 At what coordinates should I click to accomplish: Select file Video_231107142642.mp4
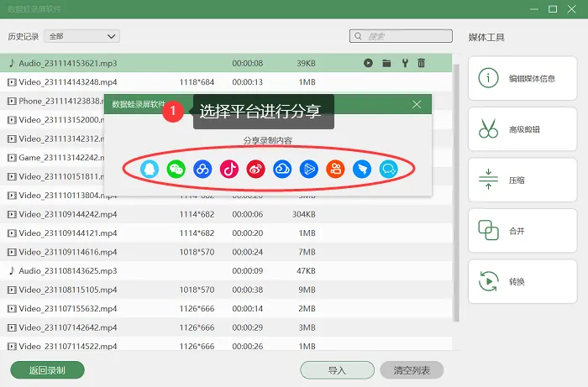click(226, 327)
